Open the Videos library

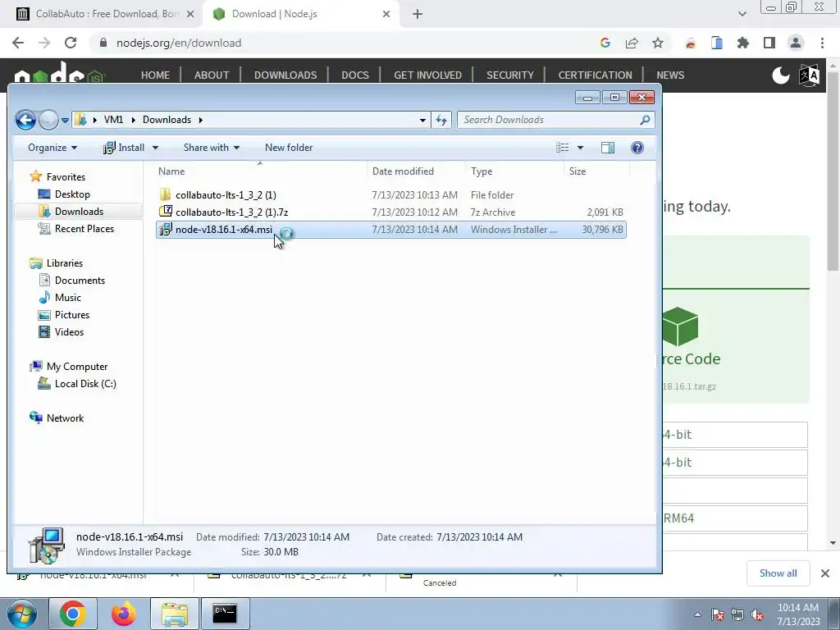69,332
